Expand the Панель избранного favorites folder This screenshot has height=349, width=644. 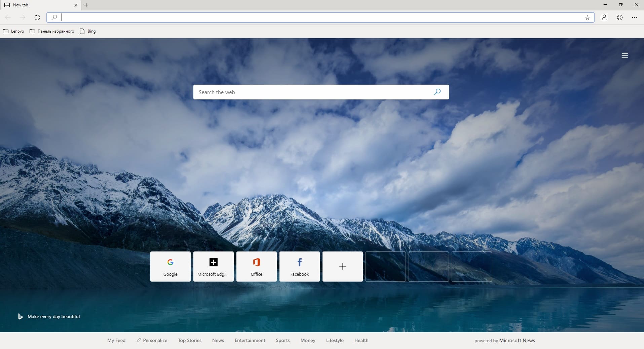coord(52,31)
